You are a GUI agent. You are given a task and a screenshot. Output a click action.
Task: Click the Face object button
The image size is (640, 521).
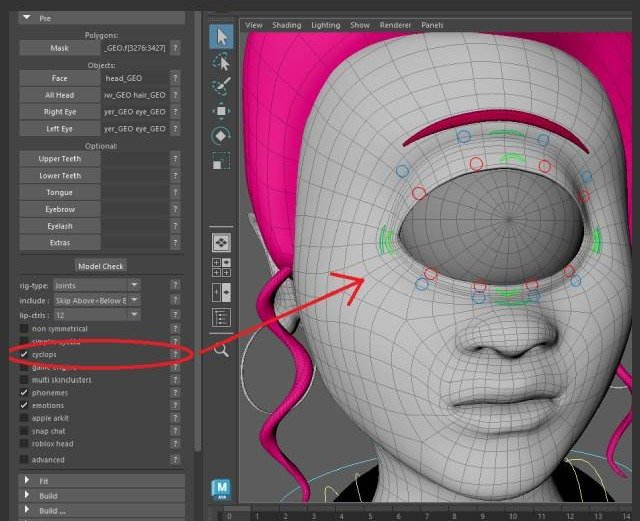60,78
